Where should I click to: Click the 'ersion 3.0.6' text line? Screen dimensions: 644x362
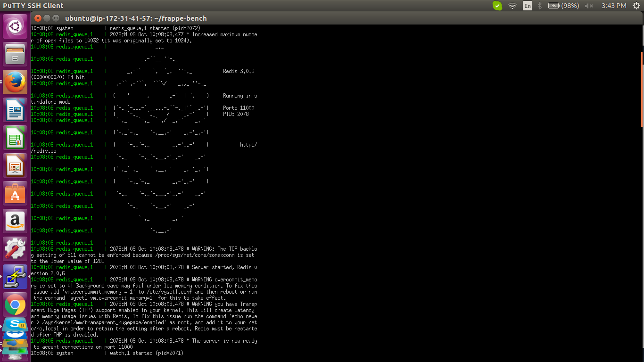coord(48,273)
